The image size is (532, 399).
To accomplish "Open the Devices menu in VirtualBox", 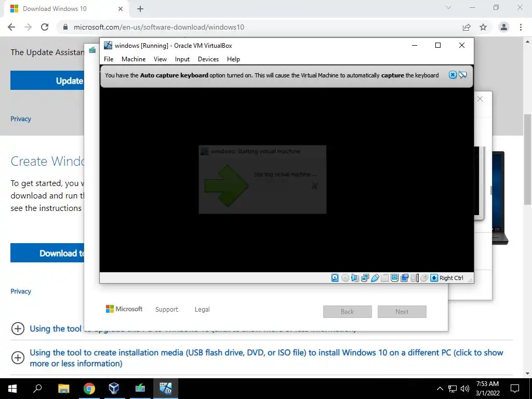I will point(208,59).
